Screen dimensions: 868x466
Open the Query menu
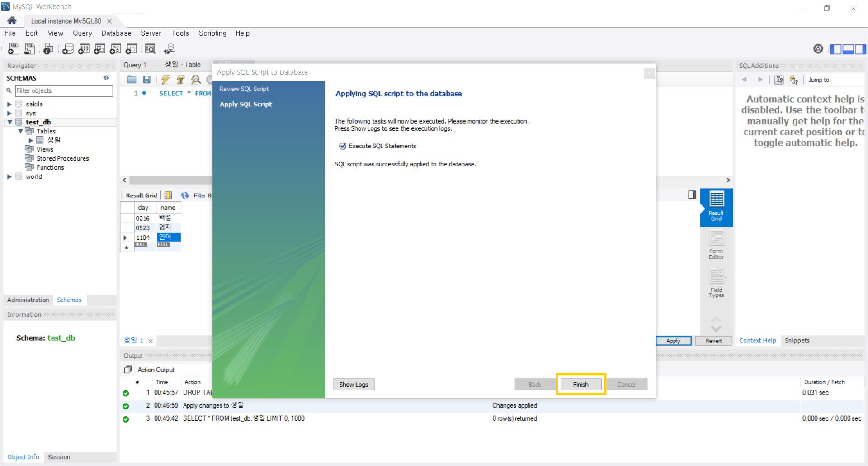point(82,33)
